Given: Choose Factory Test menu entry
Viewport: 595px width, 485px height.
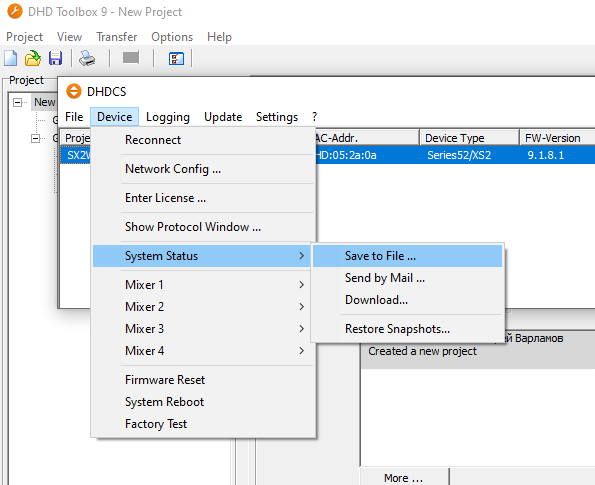Looking at the screenshot, I should point(203,424).
